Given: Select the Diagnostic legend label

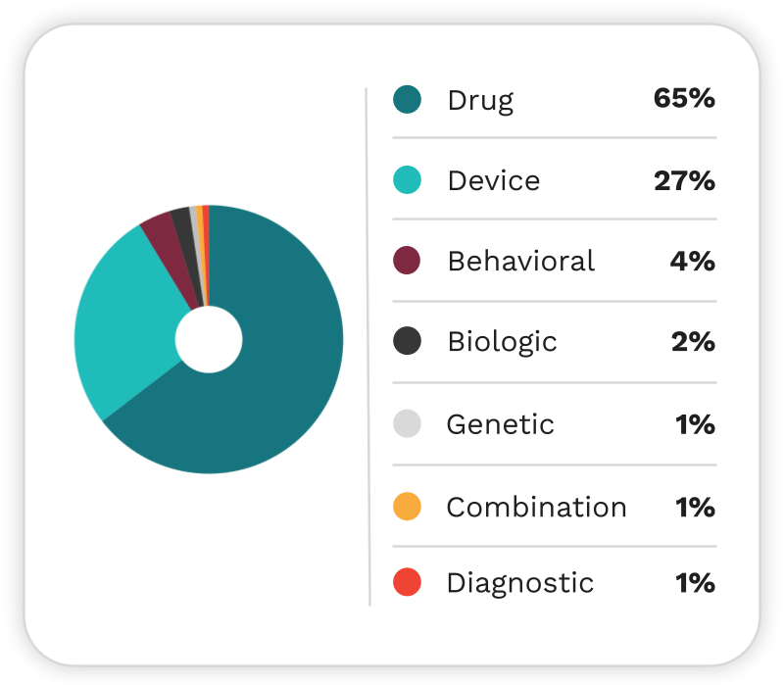Looking at the screenshot, I should coord(520,584).
